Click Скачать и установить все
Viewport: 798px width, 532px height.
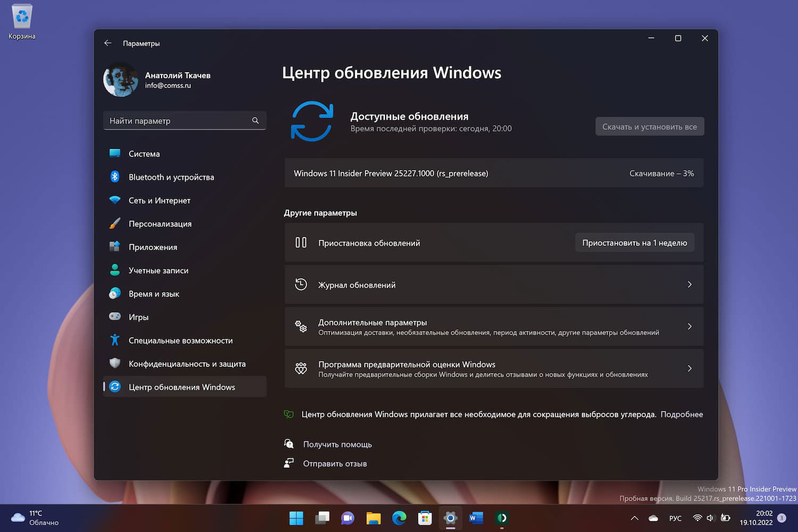point(649,126)
